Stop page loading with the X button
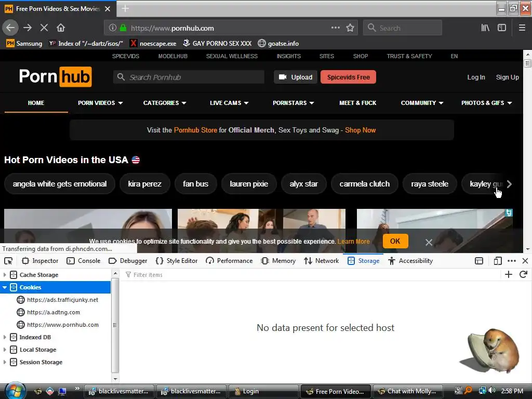The height and width of the screenshot is (399, 532). (44, 28)
